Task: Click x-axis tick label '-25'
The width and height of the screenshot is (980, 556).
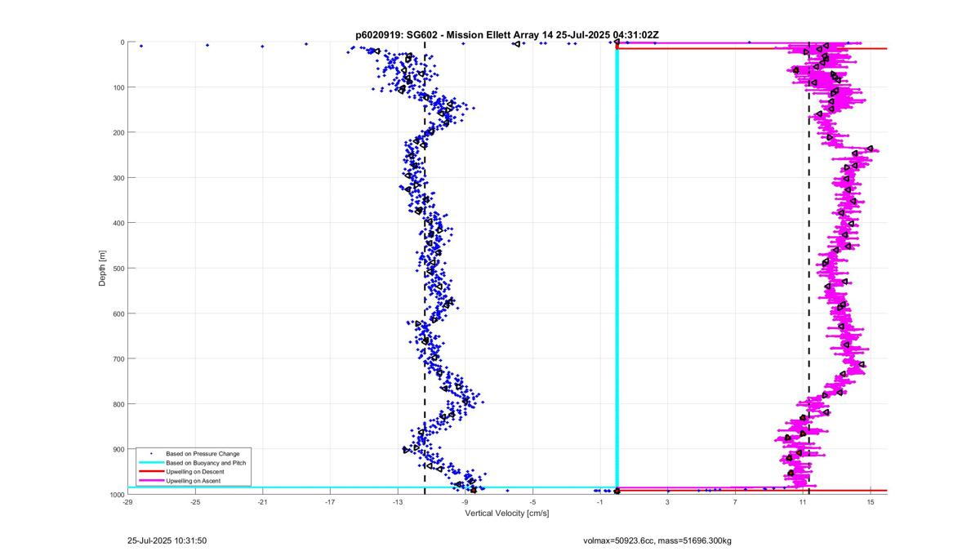Action: pos(195,503)
